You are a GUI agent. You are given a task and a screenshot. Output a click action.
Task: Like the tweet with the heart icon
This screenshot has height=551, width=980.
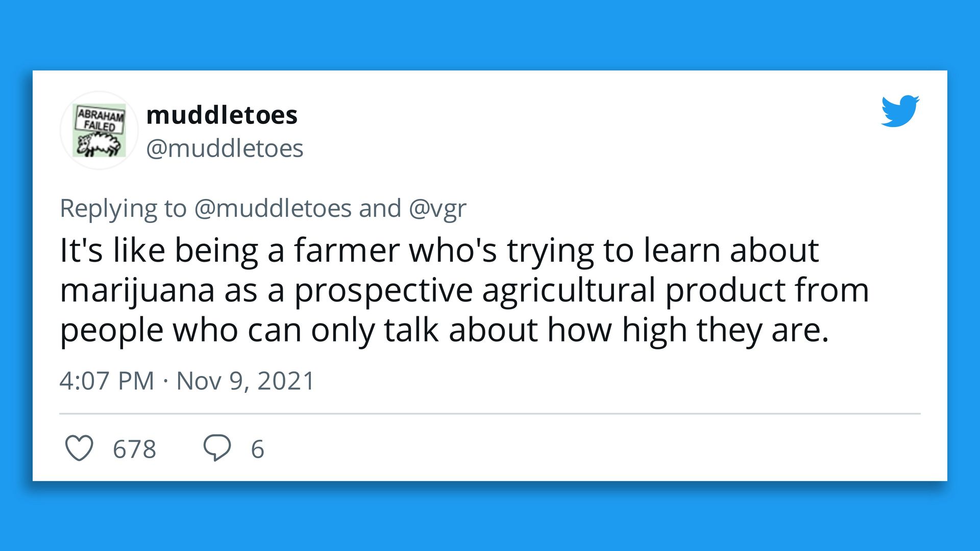coord(79,448)
